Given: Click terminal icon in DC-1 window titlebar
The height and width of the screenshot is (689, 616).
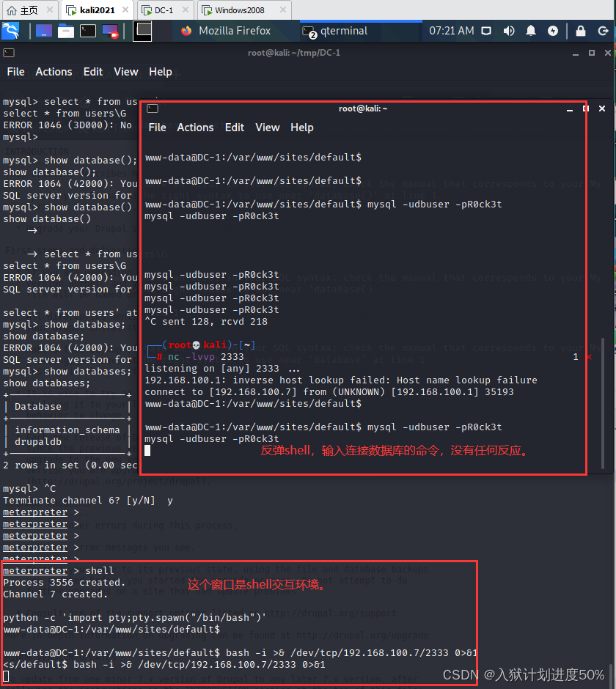Looking at the screenshot, I should [x=9, y=53].
